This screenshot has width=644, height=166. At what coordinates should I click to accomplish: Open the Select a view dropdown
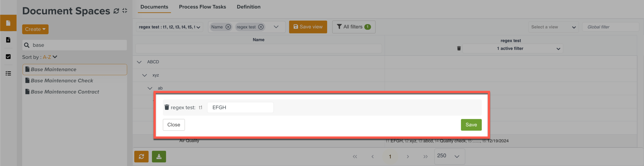coord(553,27)
